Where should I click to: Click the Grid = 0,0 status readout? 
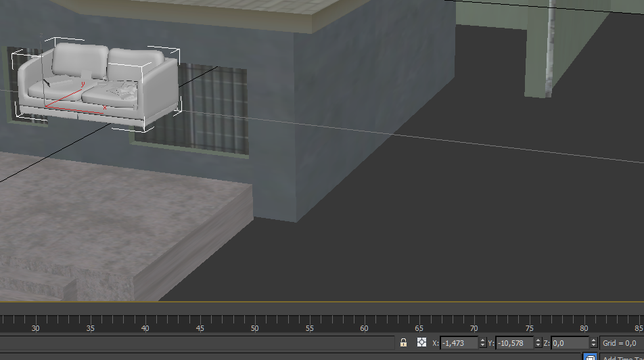(619, 343)
